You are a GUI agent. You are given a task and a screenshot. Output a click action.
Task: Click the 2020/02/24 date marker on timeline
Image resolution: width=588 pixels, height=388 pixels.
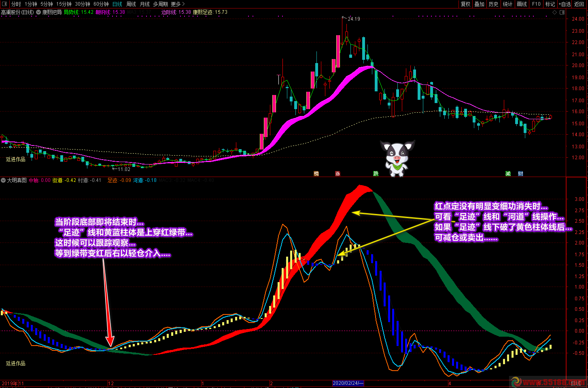tap(348, 383)
